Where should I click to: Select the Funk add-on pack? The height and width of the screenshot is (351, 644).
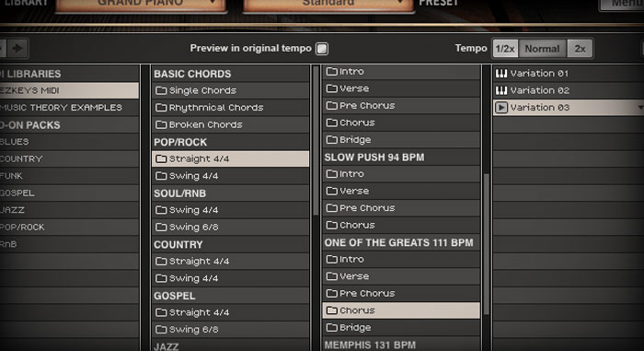[x=69, y=176]
